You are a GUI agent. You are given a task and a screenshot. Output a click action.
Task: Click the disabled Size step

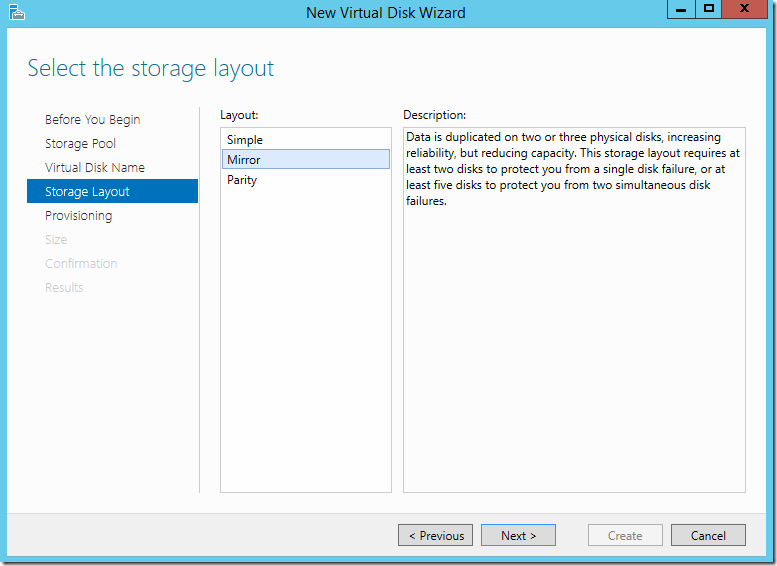(56, 240)
